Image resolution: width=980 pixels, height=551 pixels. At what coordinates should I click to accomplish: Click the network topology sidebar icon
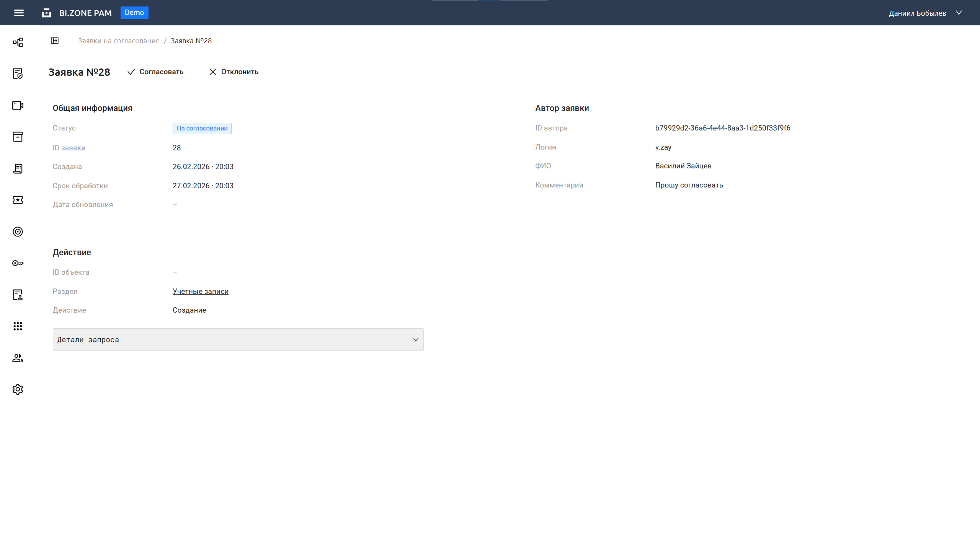[x=18, y=42]
